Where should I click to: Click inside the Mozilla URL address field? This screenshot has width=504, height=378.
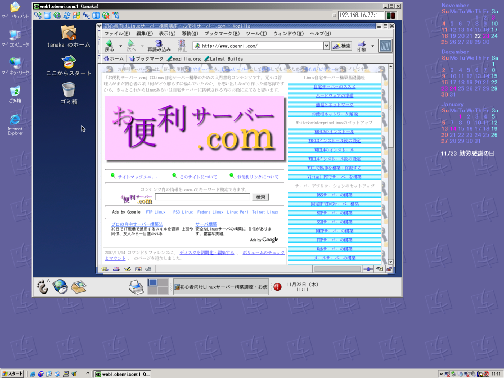click(x=258, y=46)
